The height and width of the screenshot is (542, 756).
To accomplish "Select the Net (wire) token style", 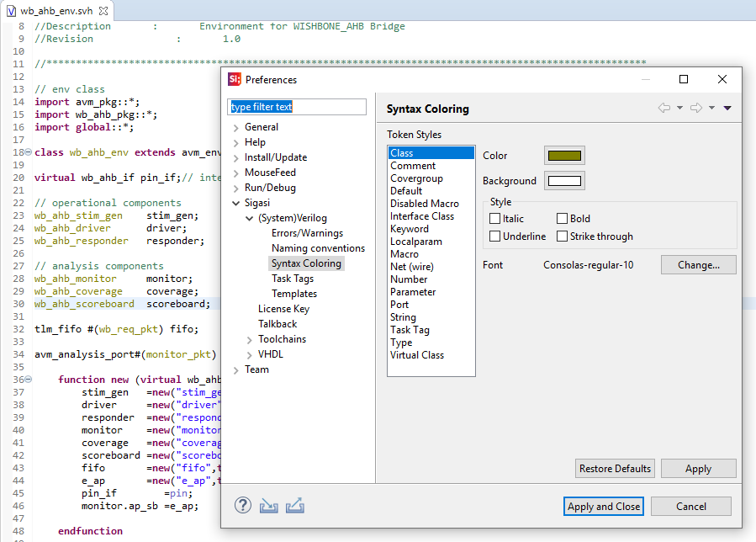I will (x=431, y=267).
